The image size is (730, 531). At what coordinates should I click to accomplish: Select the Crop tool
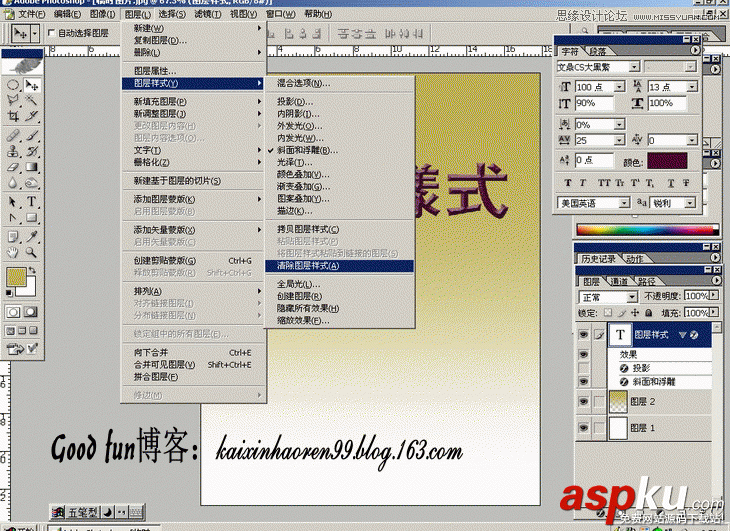tap(13, 116)
